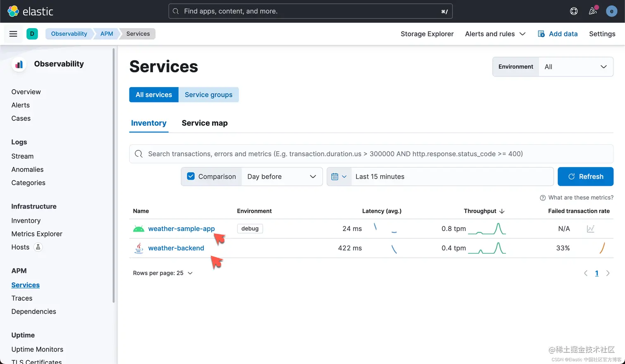Open the help menu icon
Viewport: 625px width, 364px height.
pyautogui.click(x=574, y=11)
